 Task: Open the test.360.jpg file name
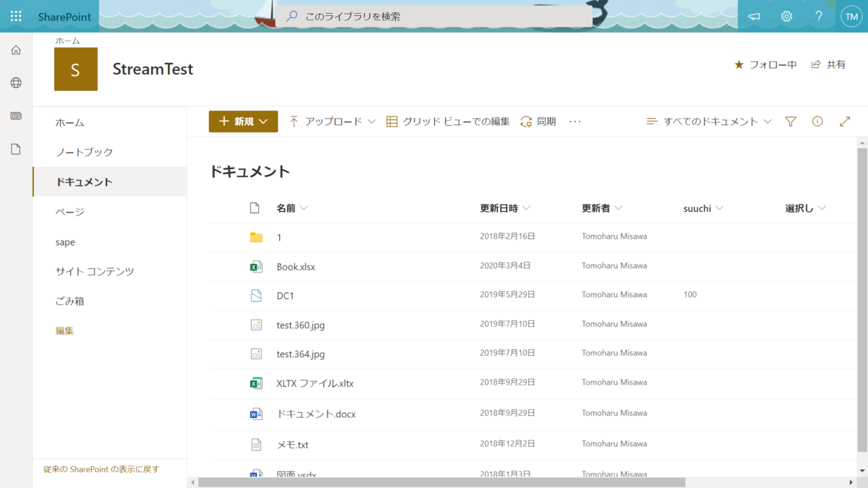[x=300, y=325]
